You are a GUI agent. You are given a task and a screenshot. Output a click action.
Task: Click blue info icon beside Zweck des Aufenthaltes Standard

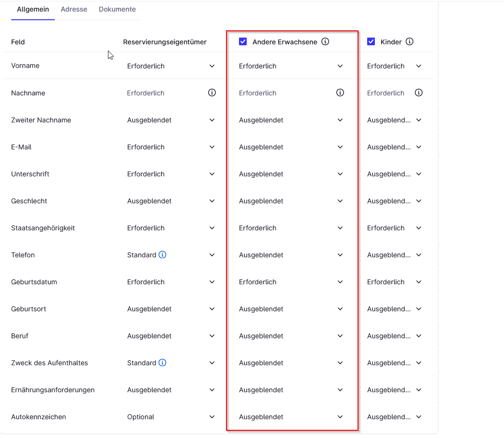pos(163,363)
